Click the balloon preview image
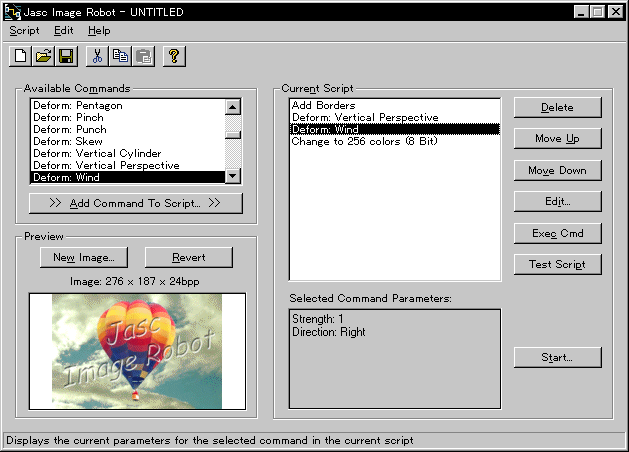This screenshot has height=452, width=629. point(137,351)
